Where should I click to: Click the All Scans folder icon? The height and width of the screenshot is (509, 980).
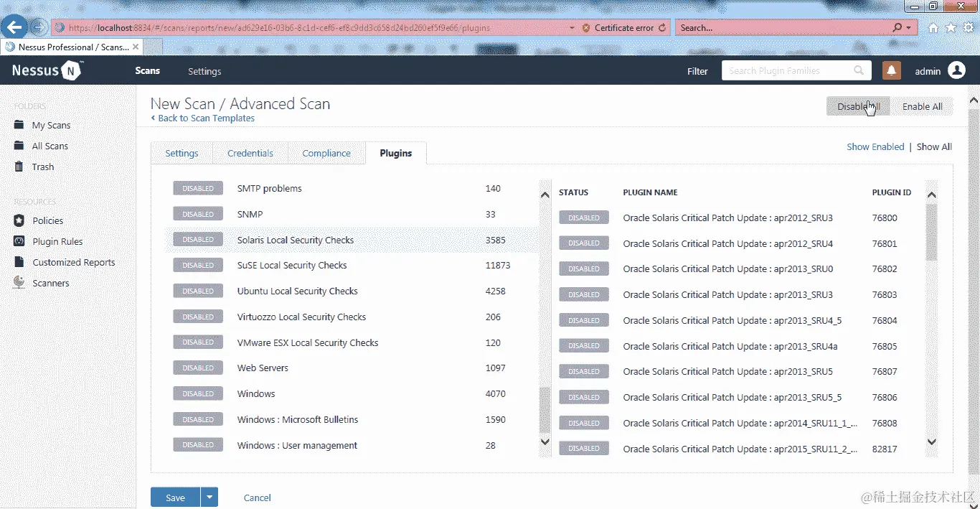coord(19,146)
